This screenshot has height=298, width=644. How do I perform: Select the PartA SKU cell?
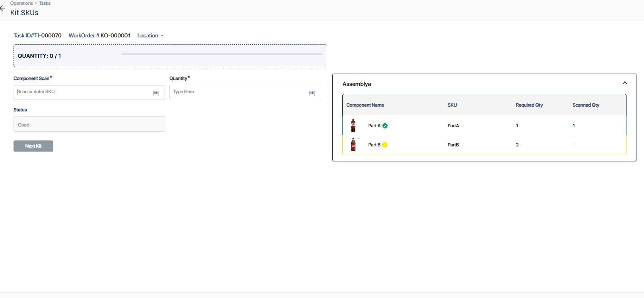(x=453, y=126)
